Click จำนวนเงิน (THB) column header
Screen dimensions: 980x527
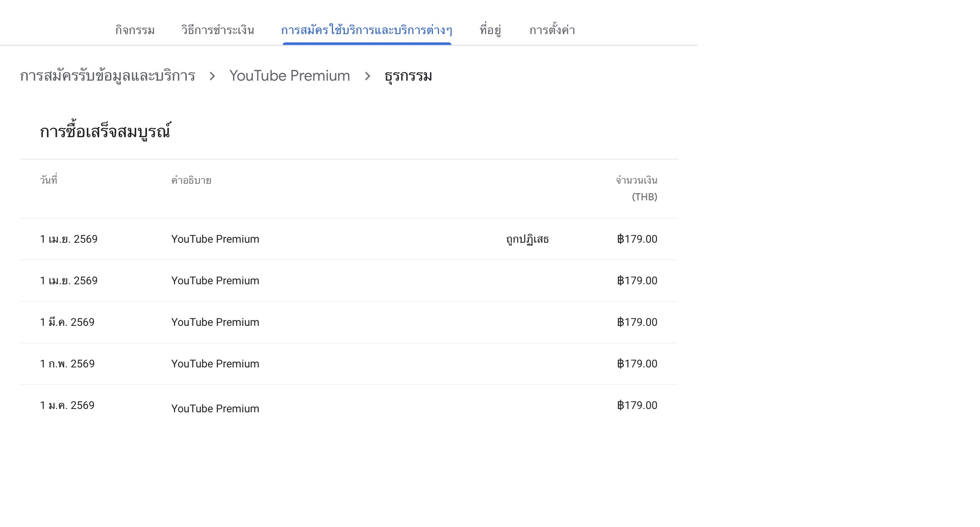pyautogui.click(x=637, y=188)
